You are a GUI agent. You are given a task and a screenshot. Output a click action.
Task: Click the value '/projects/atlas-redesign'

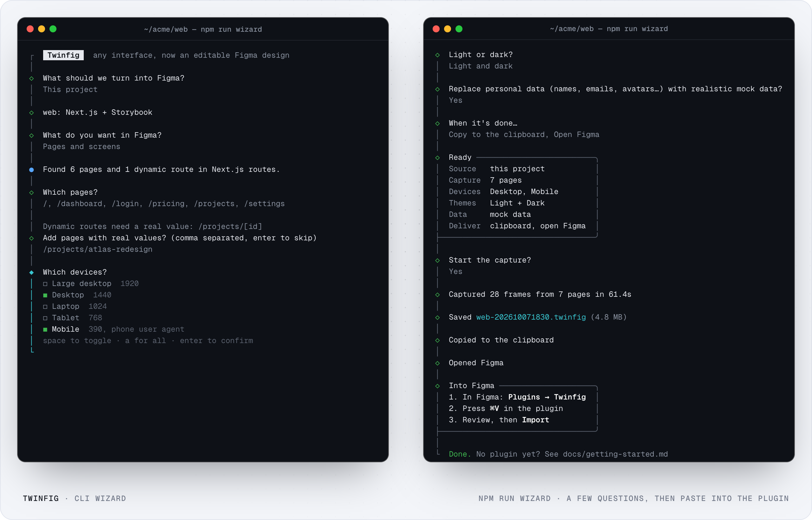click(x=98, y=249)
